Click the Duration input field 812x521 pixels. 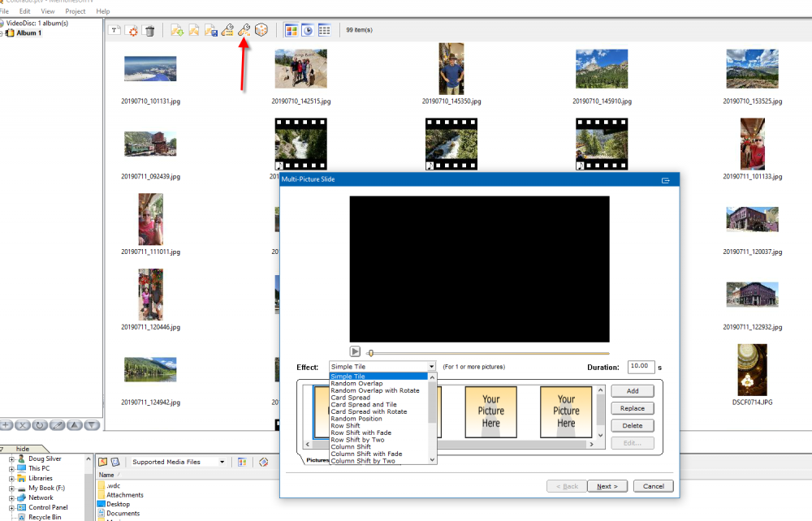pyautogui.click(x=641, y=367)
